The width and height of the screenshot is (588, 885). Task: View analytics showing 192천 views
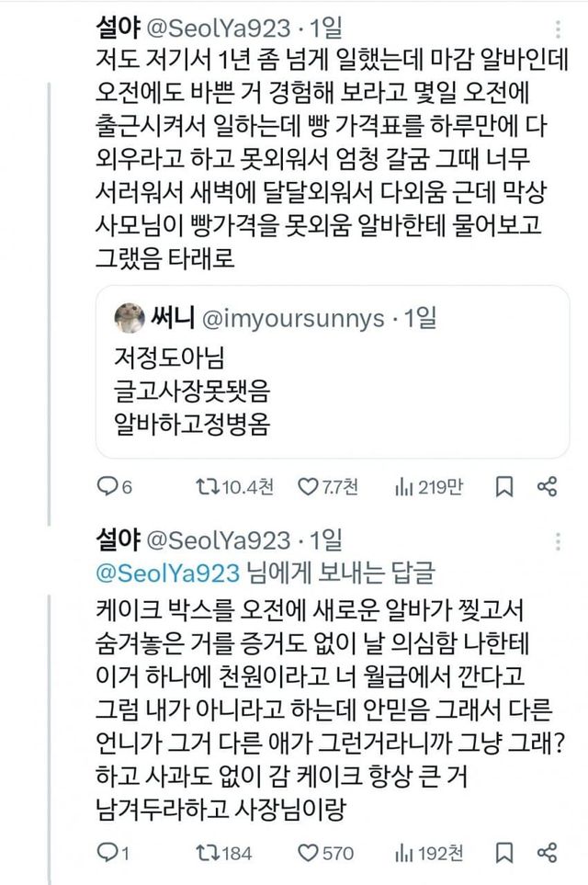(x=405, y=853)
